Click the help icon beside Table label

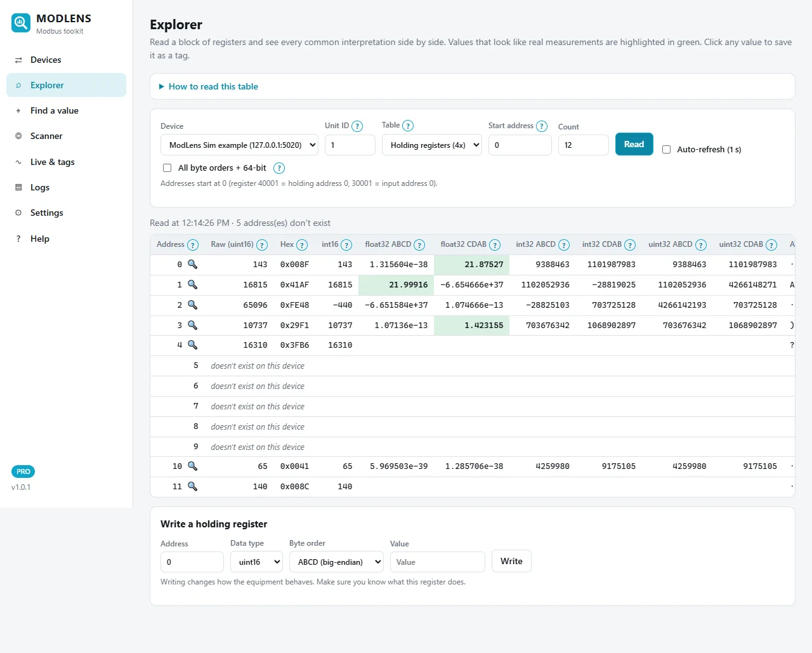pyautogui.click(x=408, y=126)
